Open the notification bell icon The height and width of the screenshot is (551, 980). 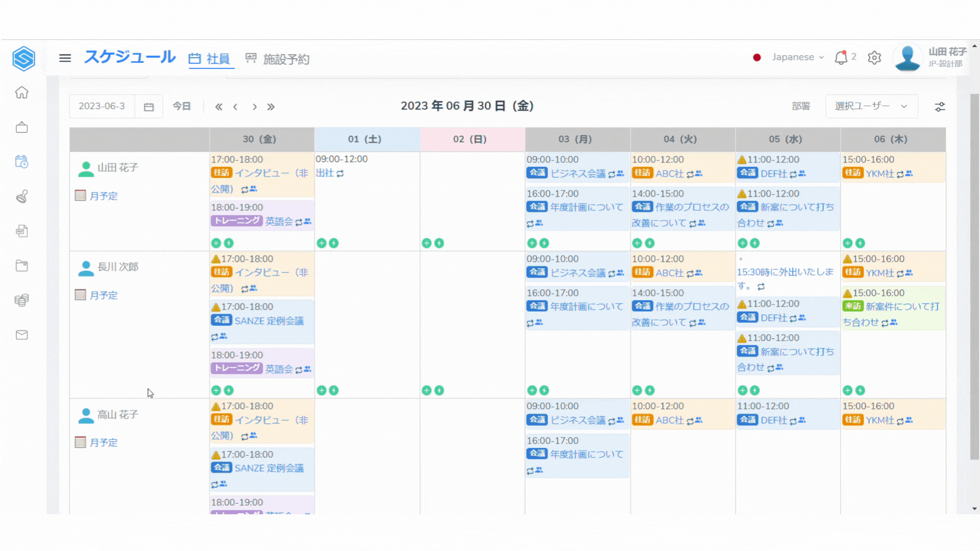[841, 58]
